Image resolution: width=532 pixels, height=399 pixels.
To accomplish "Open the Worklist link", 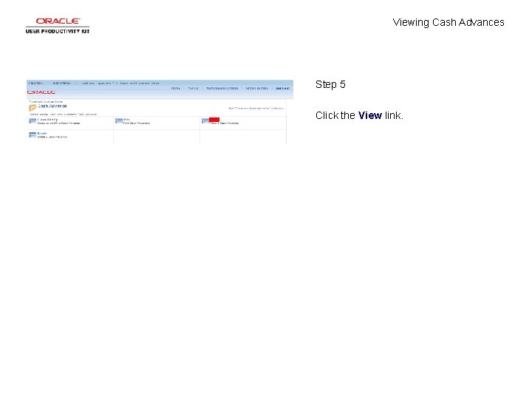I will (193, 88).
